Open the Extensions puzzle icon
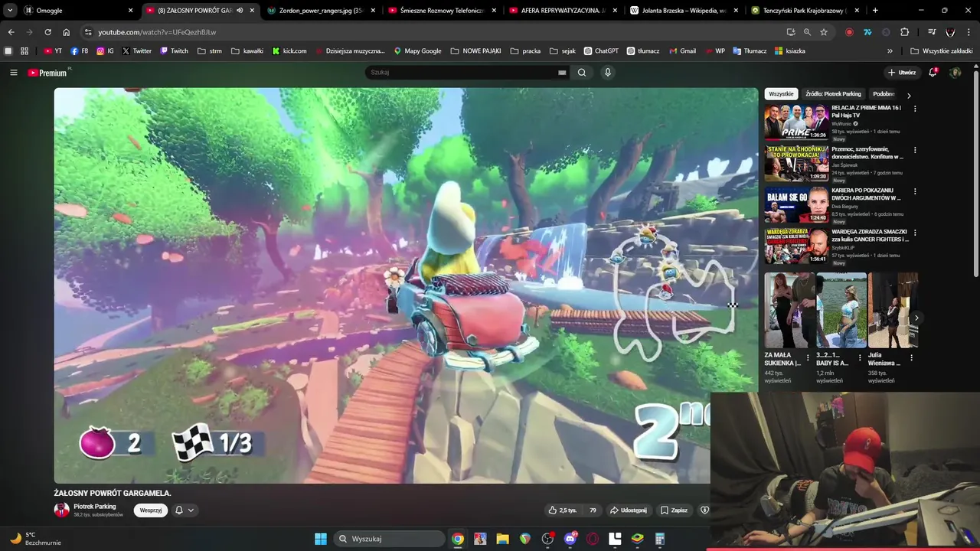The image size is (980, 551). (904, 32)
